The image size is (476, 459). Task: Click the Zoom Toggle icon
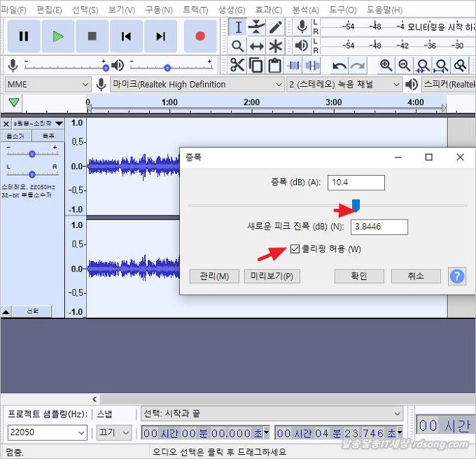460,65
